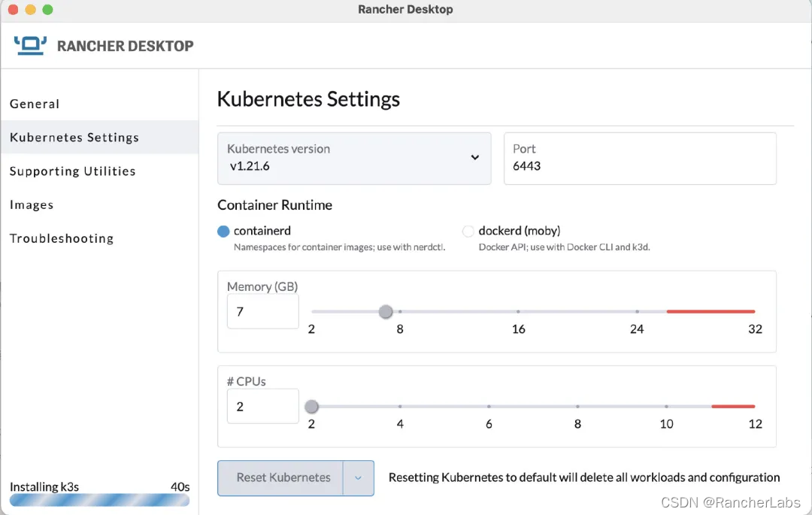Image resolution: width=812 pixels, height=515 pixels.
Task: Click the 8 mark on CPUs slider
Action: point(577,424)
